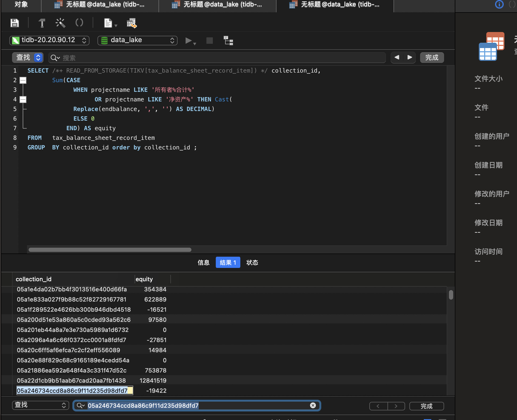Collapse code fold at line 4
The width and height of the screenshot is (517, 420).
point(23,99)
